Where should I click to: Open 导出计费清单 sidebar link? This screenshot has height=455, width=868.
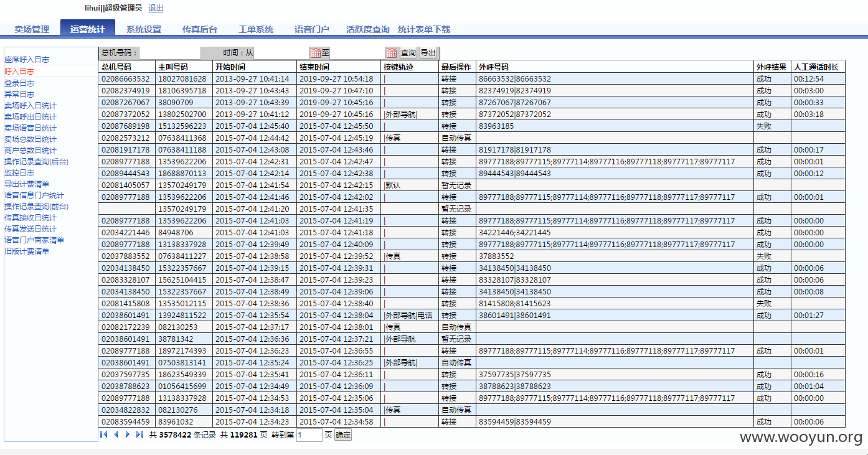tap(27, 184)
